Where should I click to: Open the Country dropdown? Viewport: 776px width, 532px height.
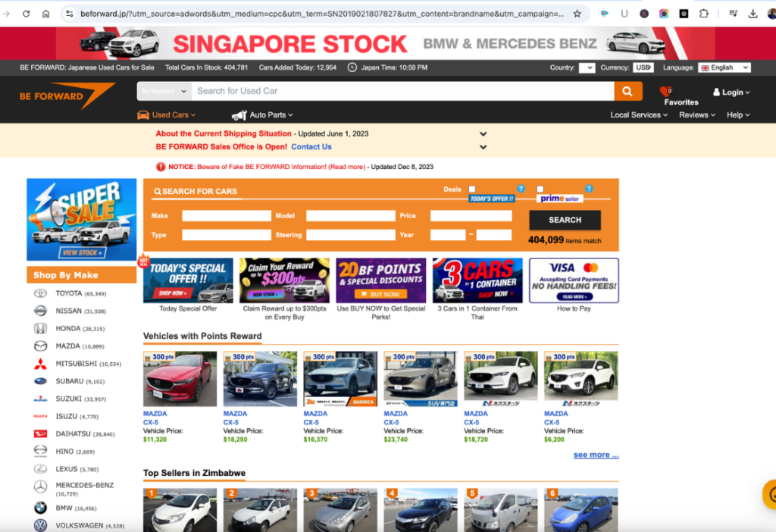point(587,67)
